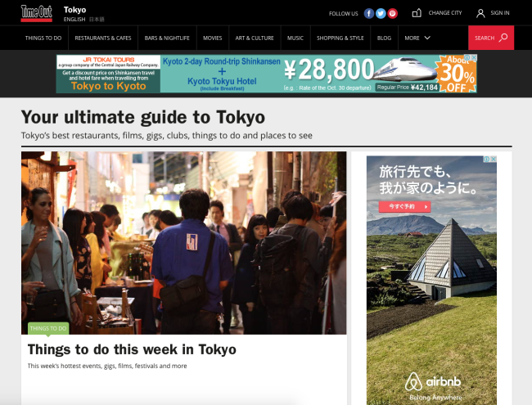Open "Things to do this week in Tokyo" article
This screenshot has height=405, width=532.
tap(132, 349)
